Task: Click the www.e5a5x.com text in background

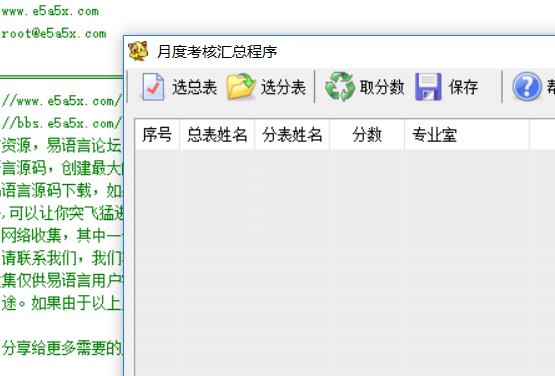Action: click(50, 11)
